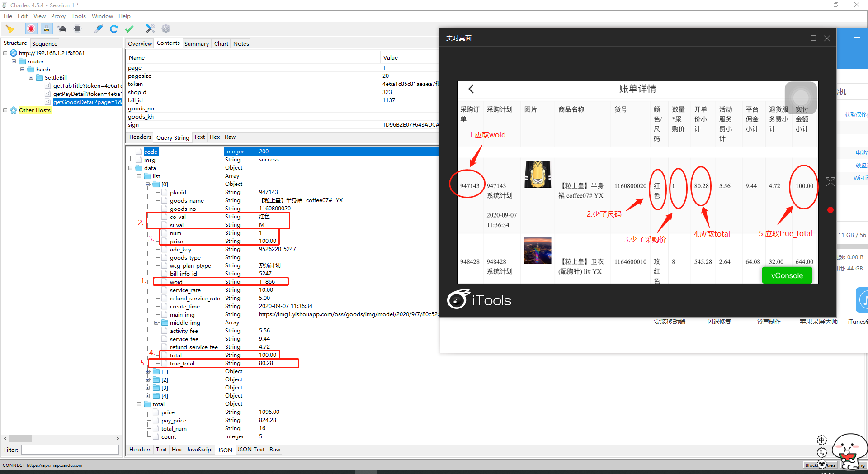Click the floating assistive touch button
The width and height of the screenshot is (868, 474).
(x=801, y=97)
